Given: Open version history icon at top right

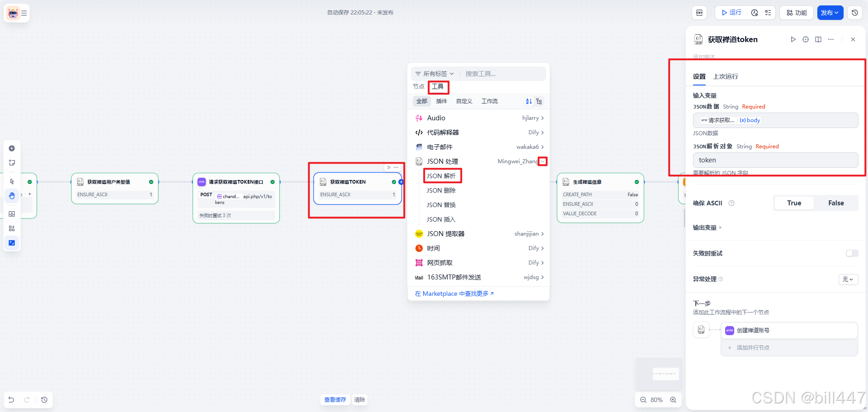Looking at the screenshot, I should 855,13.
